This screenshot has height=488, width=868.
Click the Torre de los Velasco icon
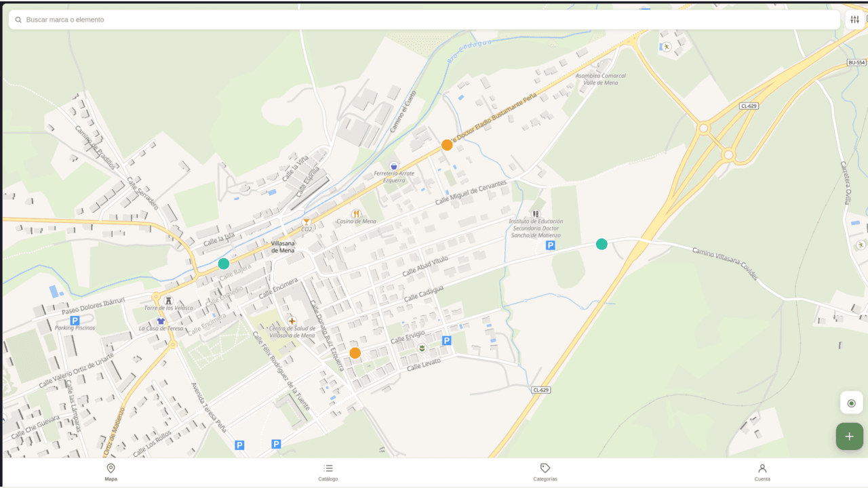click(x=169, y=300)
